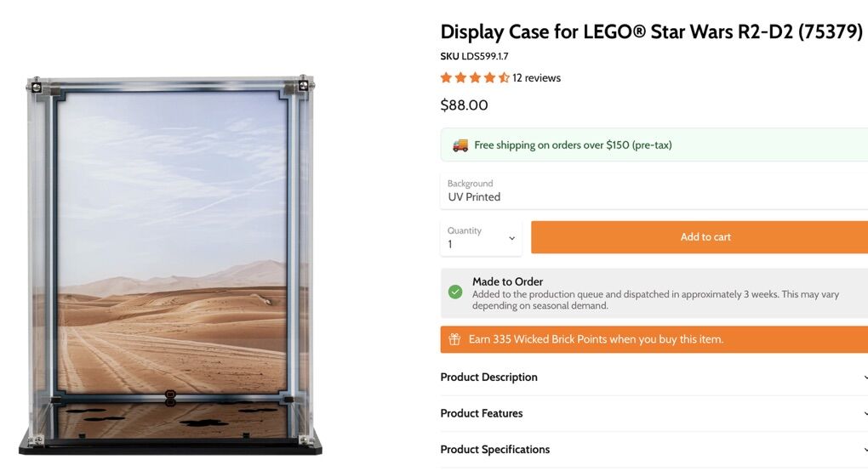Click the third orange rating star
868x471 pixels.
pos(475,78)
